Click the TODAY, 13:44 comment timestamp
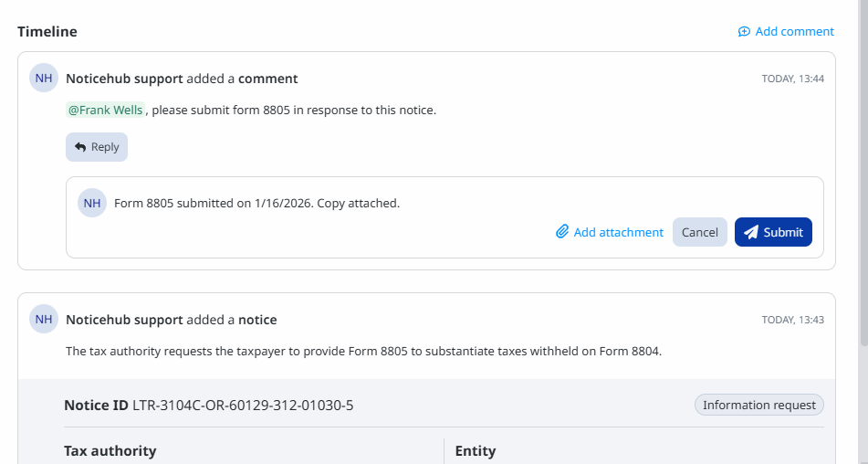The image size is (868, 464). (792, 79)
